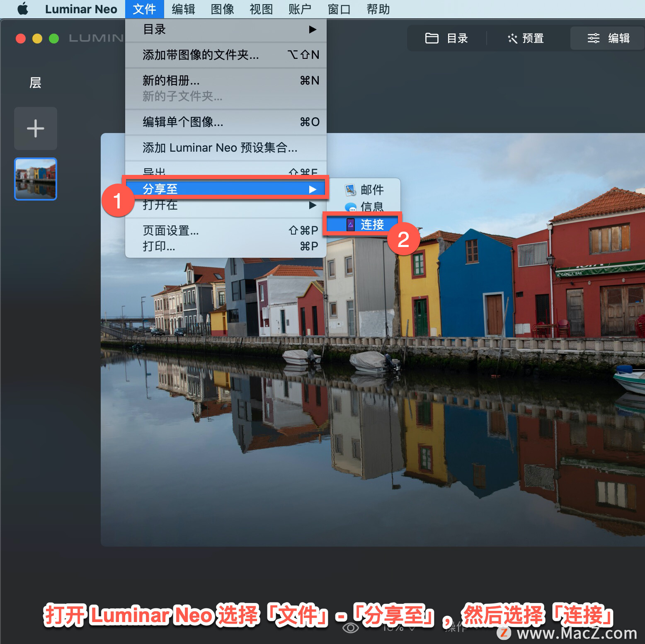Open the 图像 menu
The width and height of the screenshot is (645, 644).
pyautogui.click(x=222, y=9)
